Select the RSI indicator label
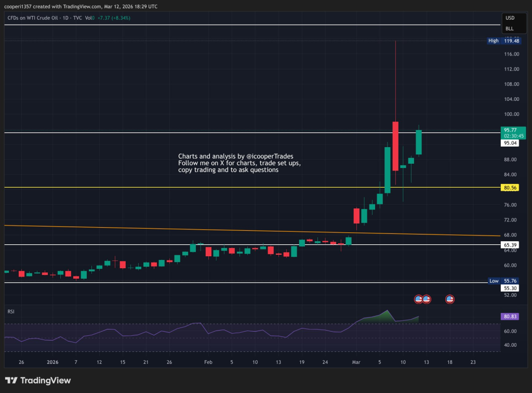This screenshot has height=393, width=532. point(10,311)
